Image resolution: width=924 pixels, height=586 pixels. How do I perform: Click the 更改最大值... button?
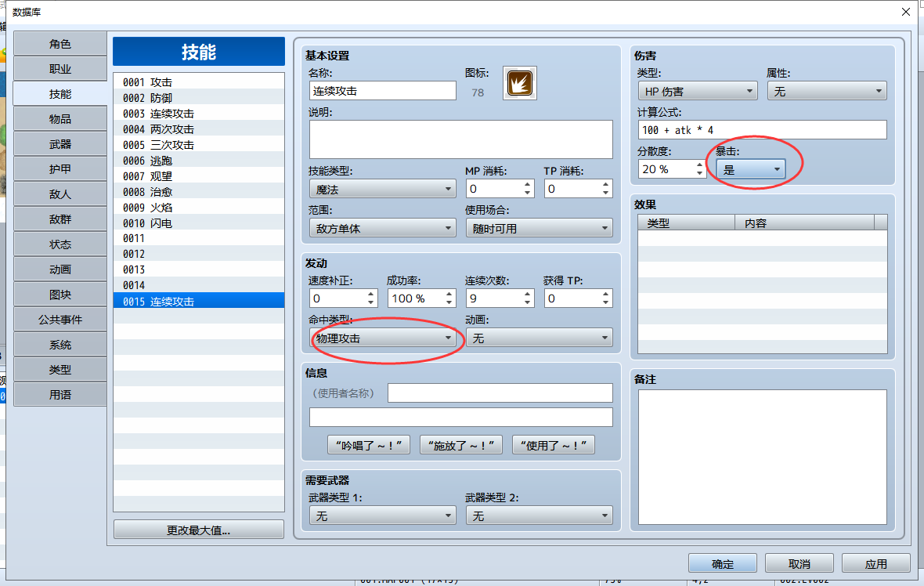(x=199, y=530)
